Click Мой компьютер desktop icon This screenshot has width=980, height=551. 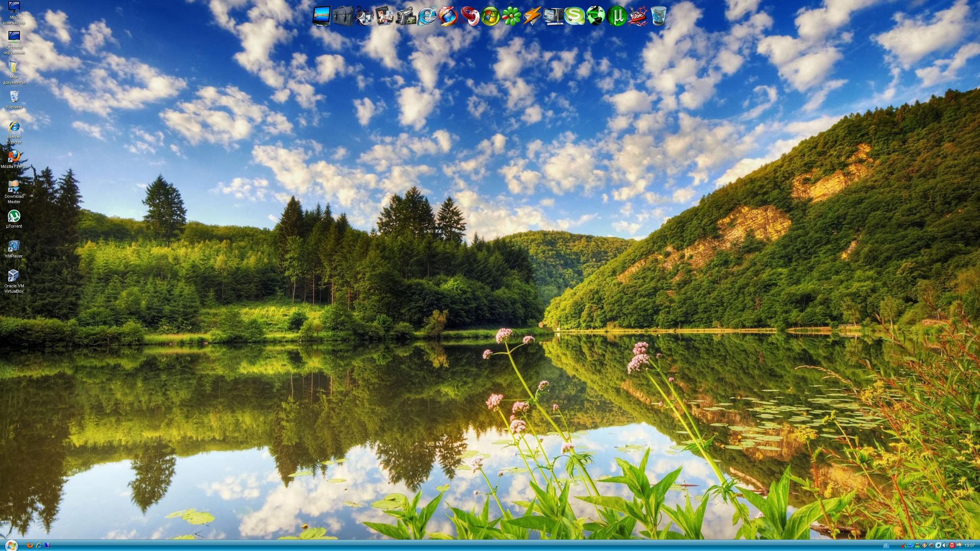point(14,11)
